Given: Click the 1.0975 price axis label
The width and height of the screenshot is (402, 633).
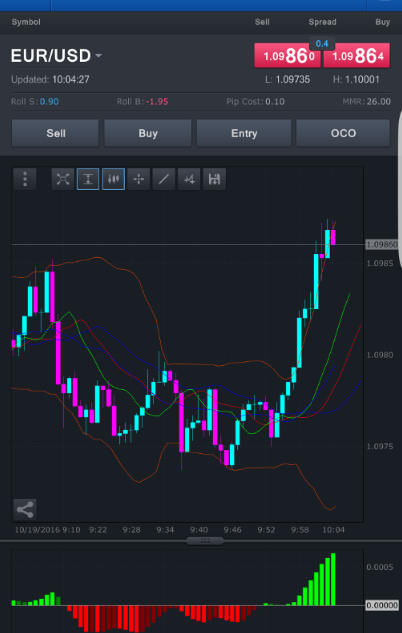Looking at the screenshot, I should point(379,446).
